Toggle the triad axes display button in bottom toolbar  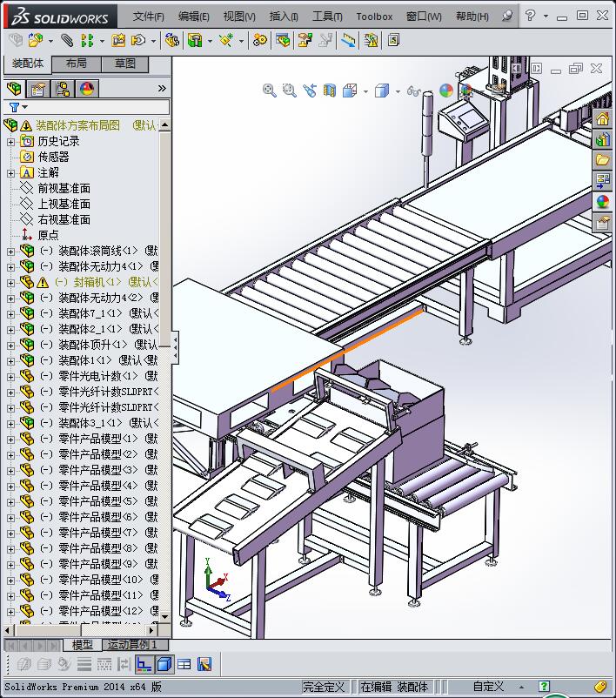click(144, 665)
